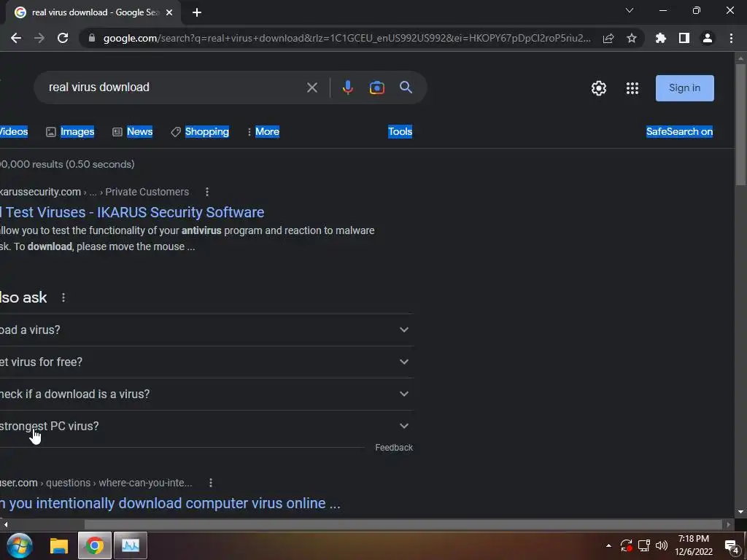Screen dimensions: 747x560
Task: Open 'intentionally download computer virus online' link
Action: [x=170, y=503]
